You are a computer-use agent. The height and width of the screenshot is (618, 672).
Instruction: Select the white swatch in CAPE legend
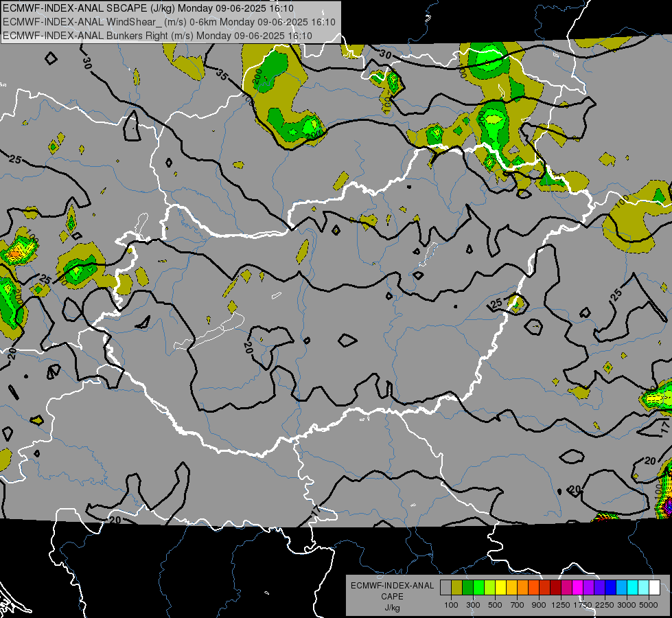(x=654, y=588)
